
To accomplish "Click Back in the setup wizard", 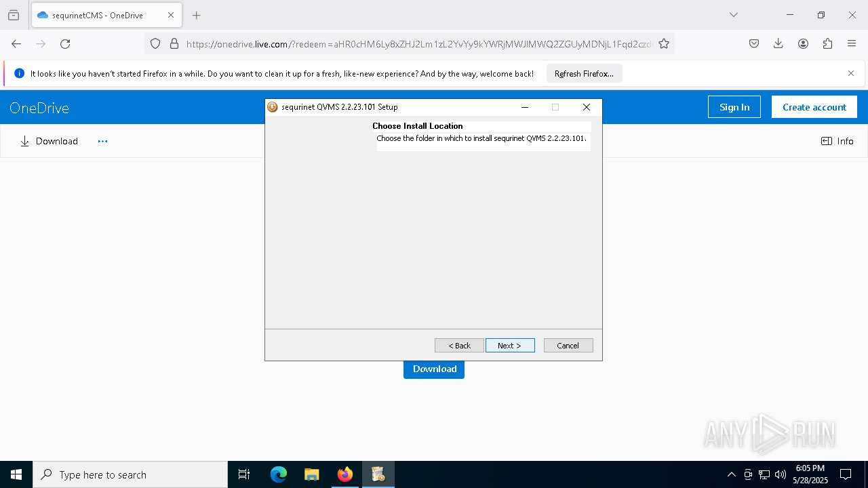I will 459,346.
